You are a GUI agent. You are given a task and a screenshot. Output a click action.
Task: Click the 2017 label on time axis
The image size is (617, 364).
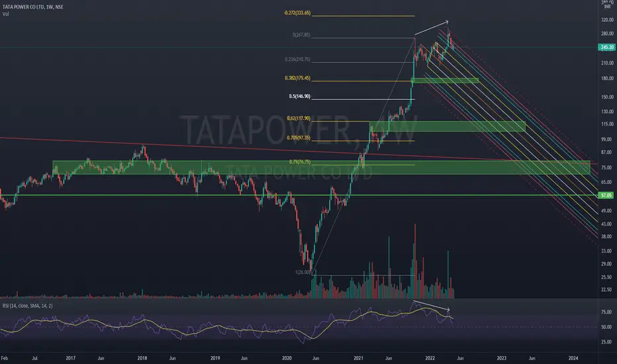coord(70,358)
